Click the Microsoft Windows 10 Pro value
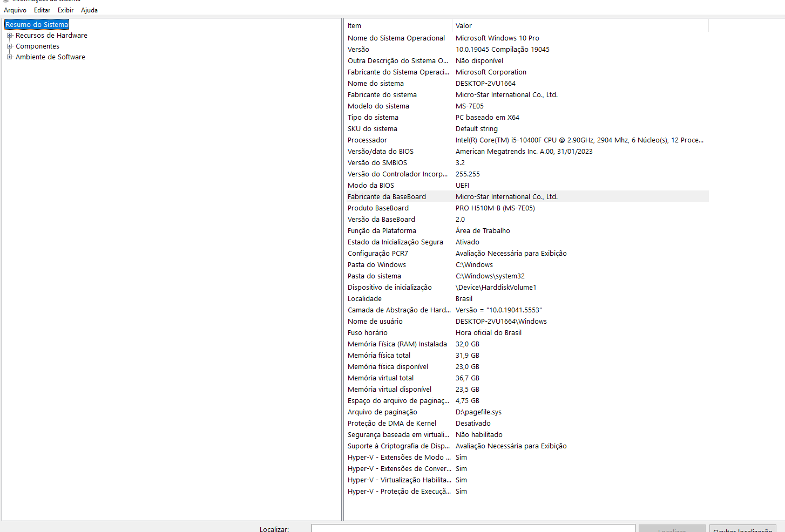785x532 pixels. pyautogui.click(x=497, y=38)
